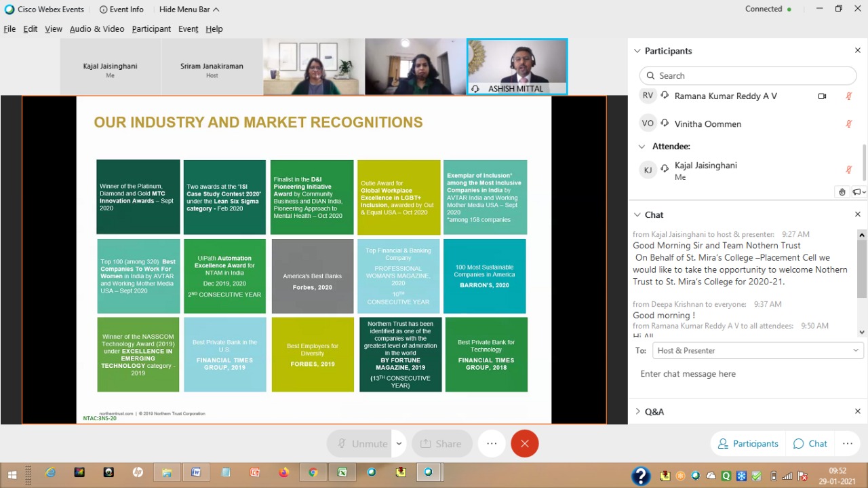868x488 pixels.
Task: Click the red leave event button
Action: pyautogui.click(x=524, y=443)
